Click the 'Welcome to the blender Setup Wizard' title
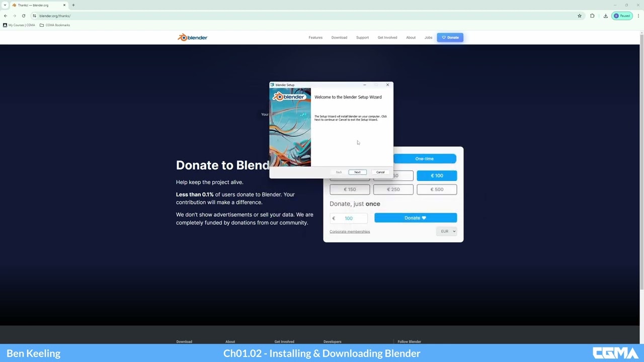The width and height of the screenshot is (644, 362). [x=348, y=97]
